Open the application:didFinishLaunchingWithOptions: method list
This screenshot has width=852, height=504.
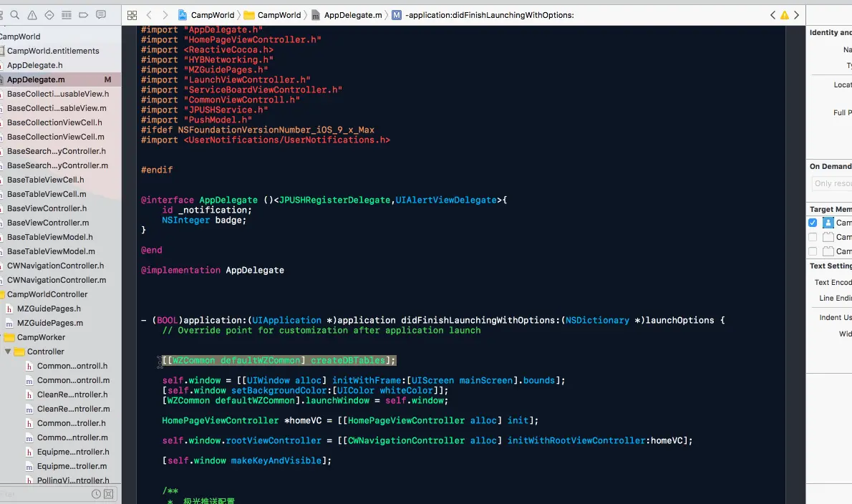483,15
